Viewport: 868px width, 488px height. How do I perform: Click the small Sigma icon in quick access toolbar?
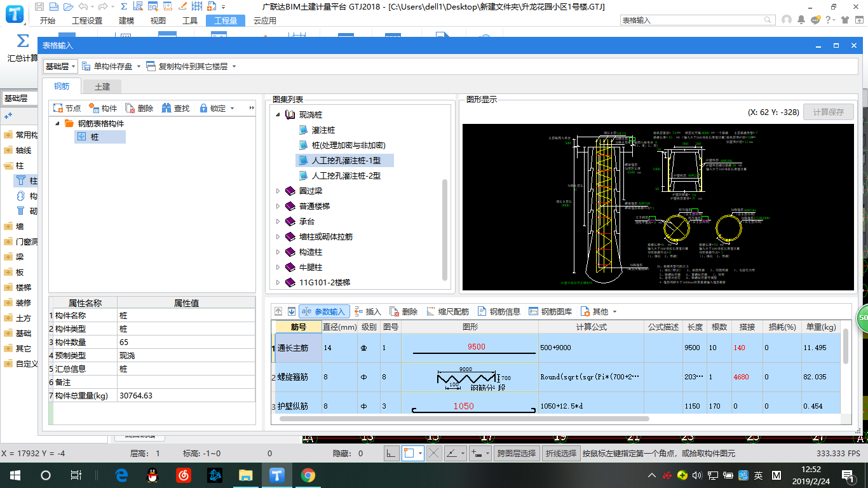[123, 7]
